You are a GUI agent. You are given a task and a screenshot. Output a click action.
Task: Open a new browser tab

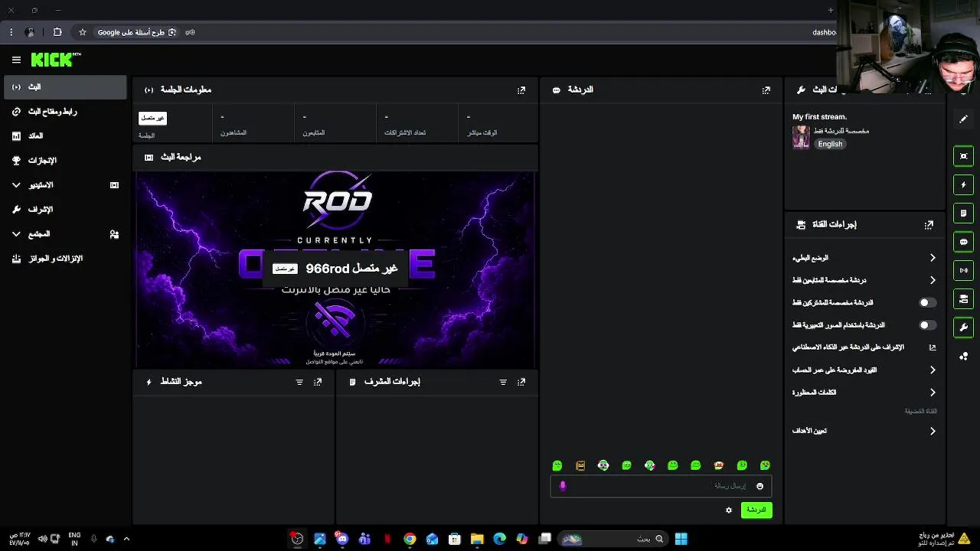click(x=831, y=10)
